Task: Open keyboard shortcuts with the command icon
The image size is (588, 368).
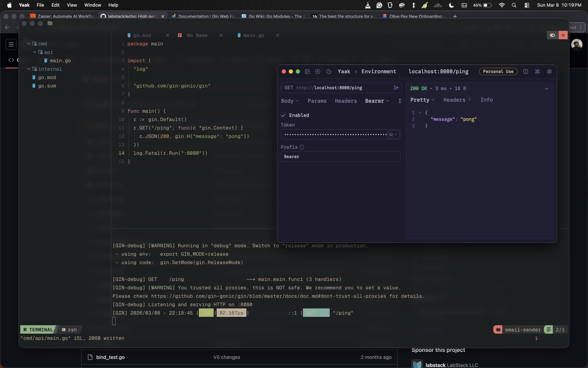Action: 537,71
